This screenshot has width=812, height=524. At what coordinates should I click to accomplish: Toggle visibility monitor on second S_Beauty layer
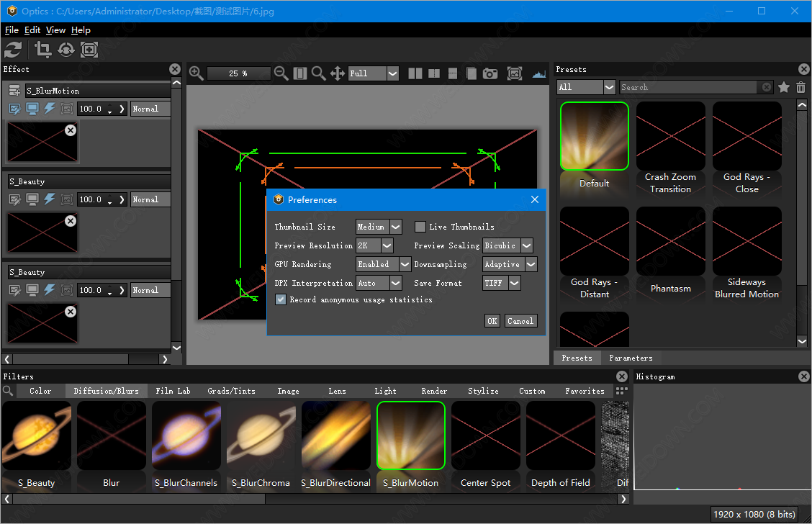coord(32,290)
